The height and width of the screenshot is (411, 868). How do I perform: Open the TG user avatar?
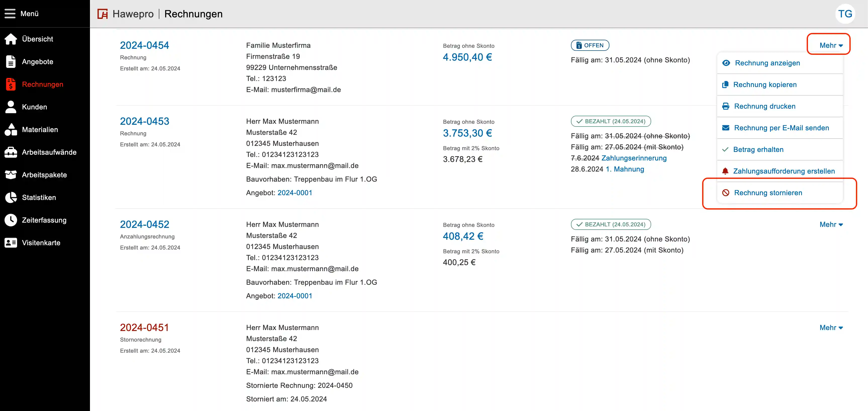pos(845,14)
